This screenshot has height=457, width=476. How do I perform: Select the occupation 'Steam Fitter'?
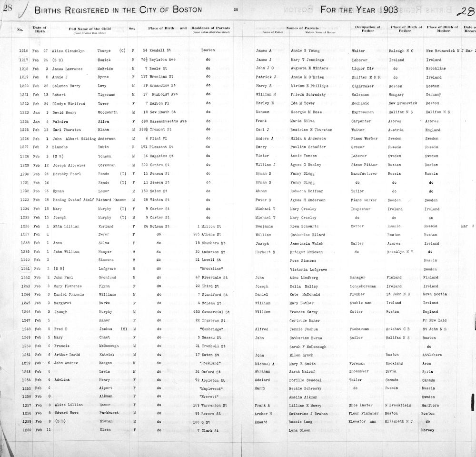pyautogui.click(x=364, y=165)
